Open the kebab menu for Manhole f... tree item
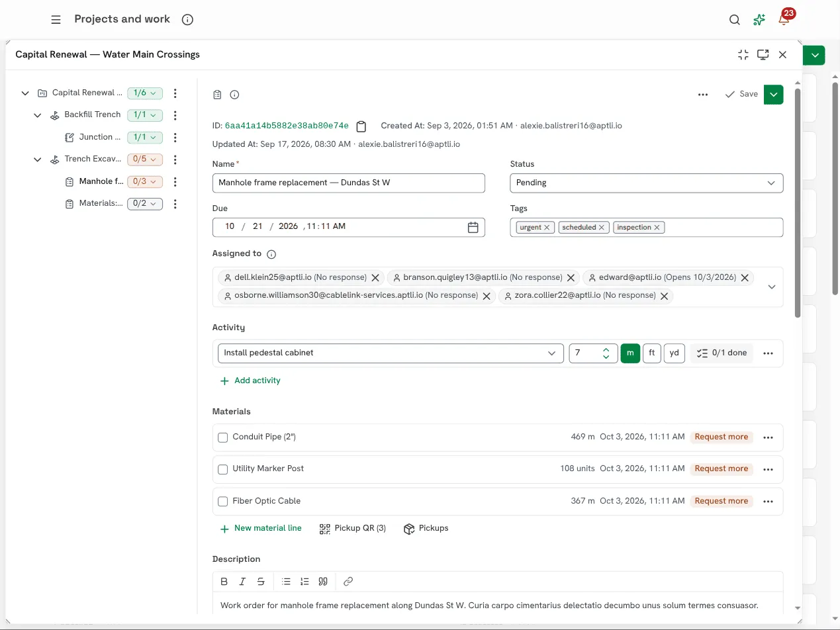Image resolution: width=840 pixels, height=630 pixels. tap(175, 182)
